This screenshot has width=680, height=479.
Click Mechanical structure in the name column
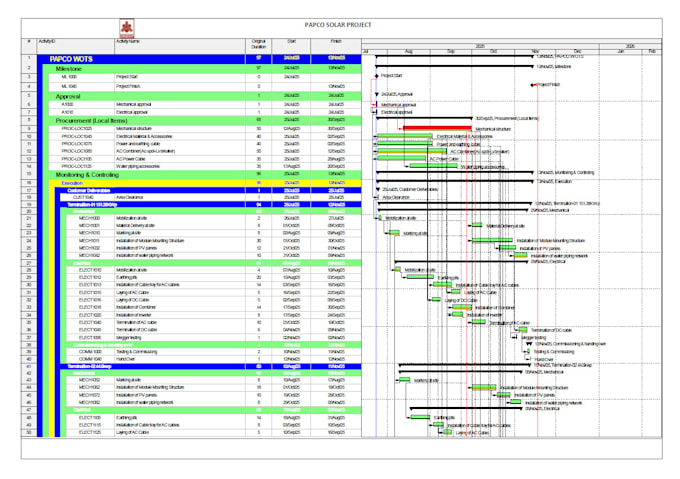[x=134, y=128]
